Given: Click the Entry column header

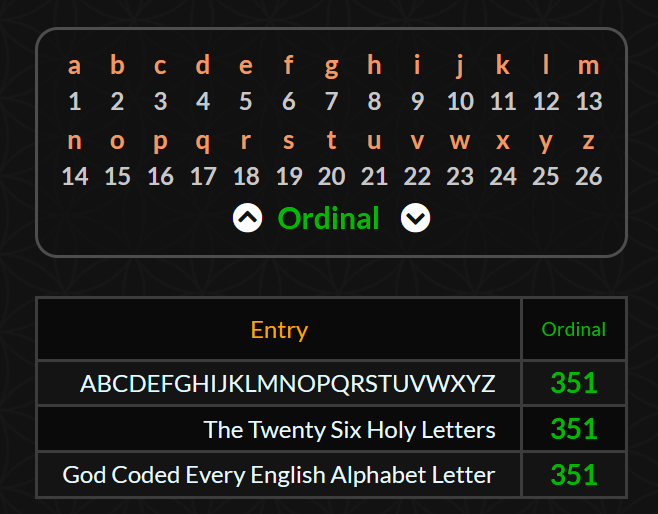Looking at the screenshot, I should [279, 329].
